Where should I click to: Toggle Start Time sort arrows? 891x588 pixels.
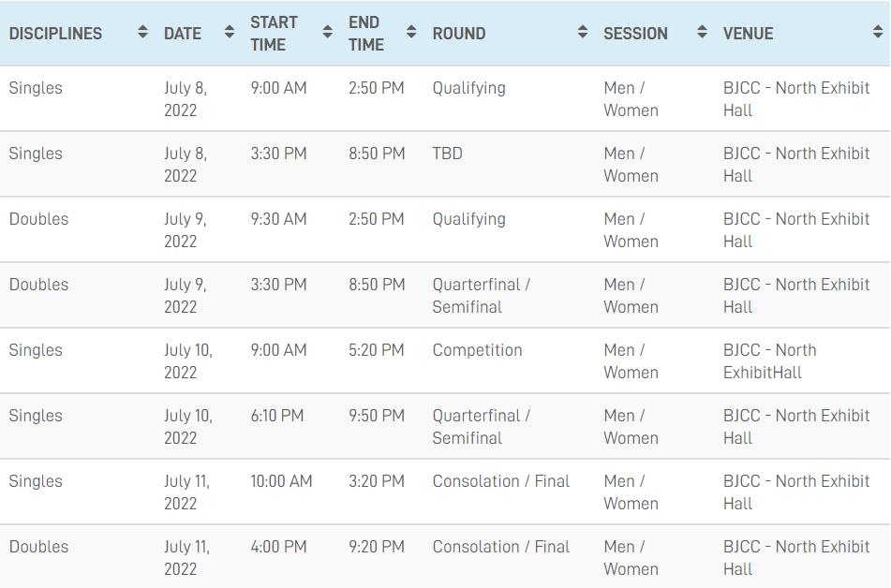(x=327, y=33)
